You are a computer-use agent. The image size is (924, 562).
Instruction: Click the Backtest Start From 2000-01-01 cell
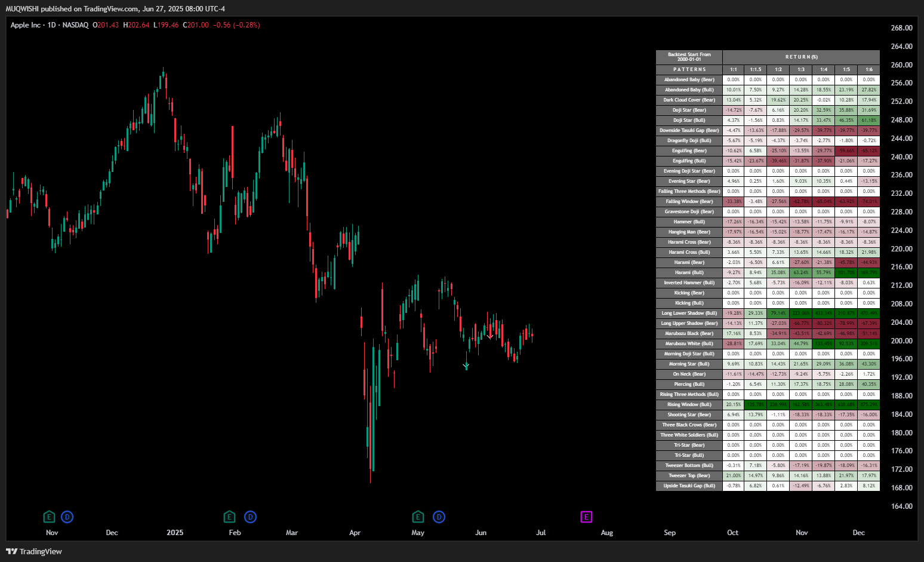tap(689, 57)
